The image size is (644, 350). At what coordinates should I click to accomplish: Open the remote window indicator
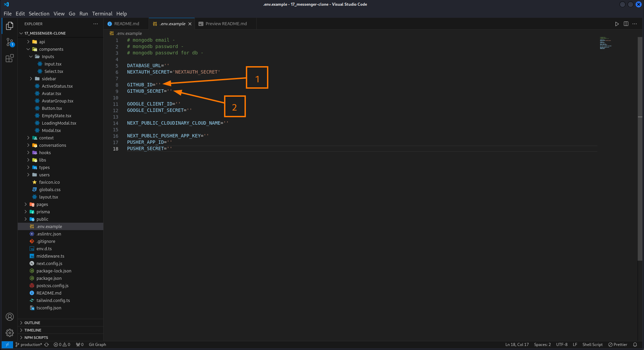pos(7,345)
